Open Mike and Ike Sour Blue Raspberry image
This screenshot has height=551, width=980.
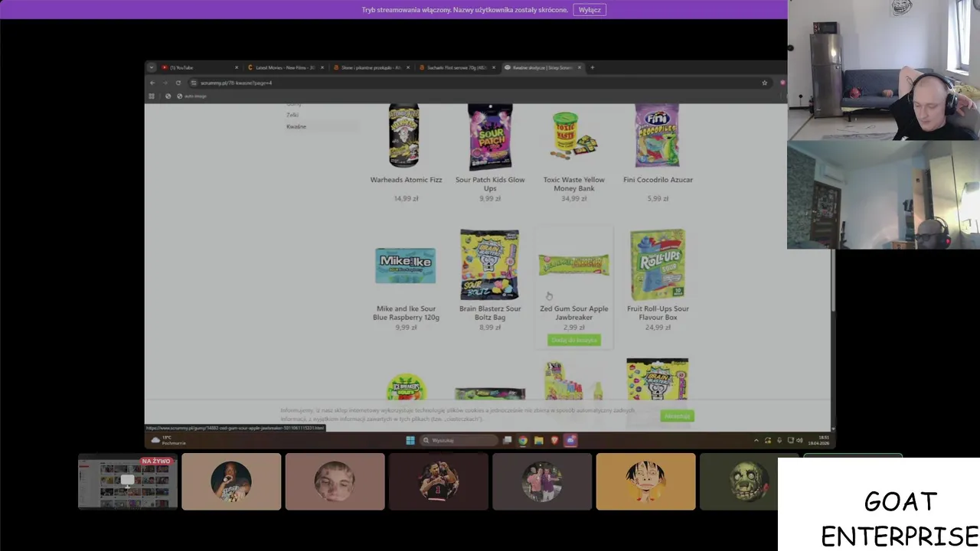pyautogui.click(x=406, y=265)
